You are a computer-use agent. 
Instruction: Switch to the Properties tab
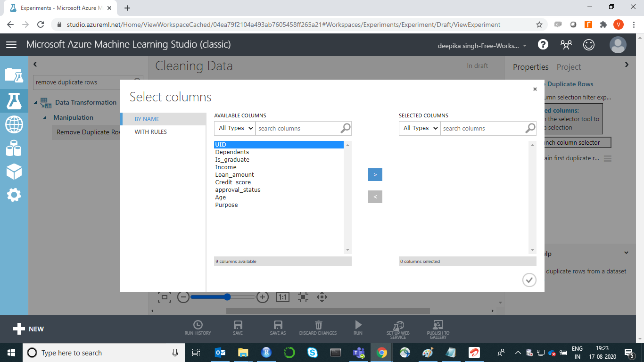(531, 67)
